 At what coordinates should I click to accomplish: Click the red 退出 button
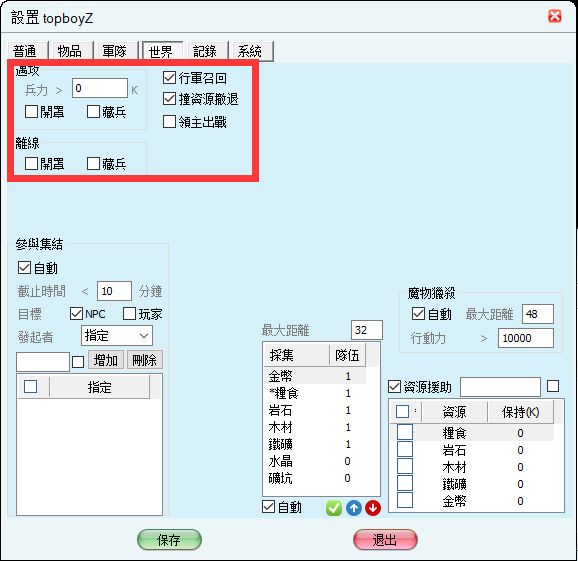pos(385,540)
